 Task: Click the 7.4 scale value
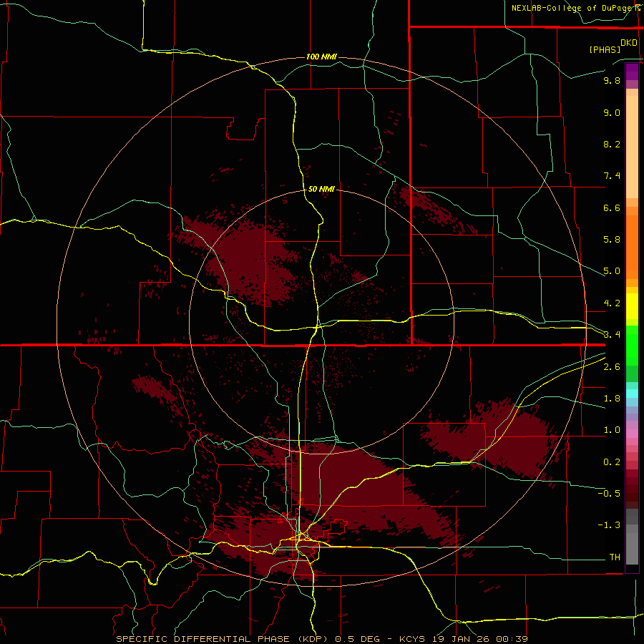(x=612, y=176)
